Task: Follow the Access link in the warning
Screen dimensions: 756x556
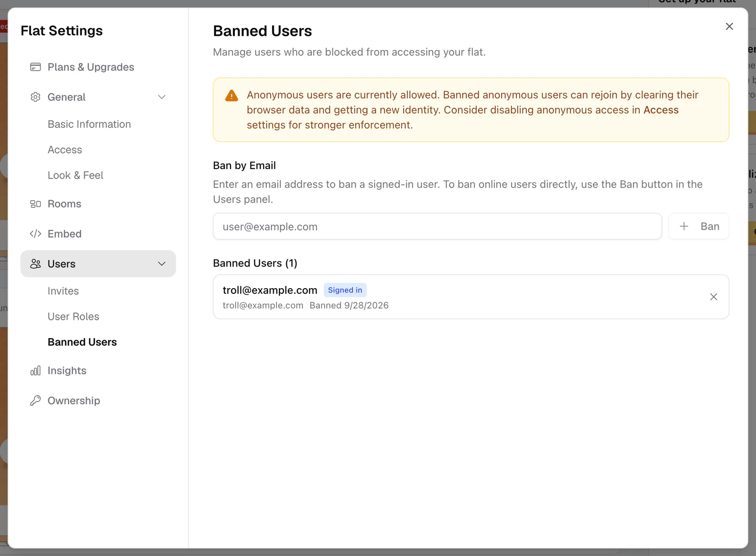Action: point(661,110)
